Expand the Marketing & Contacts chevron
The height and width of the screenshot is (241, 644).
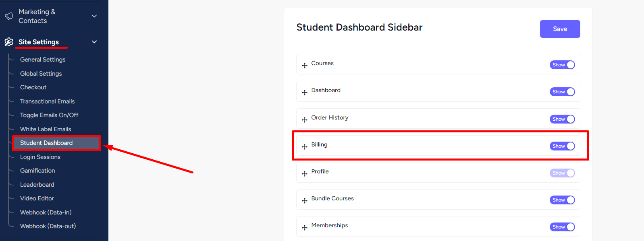94,16
